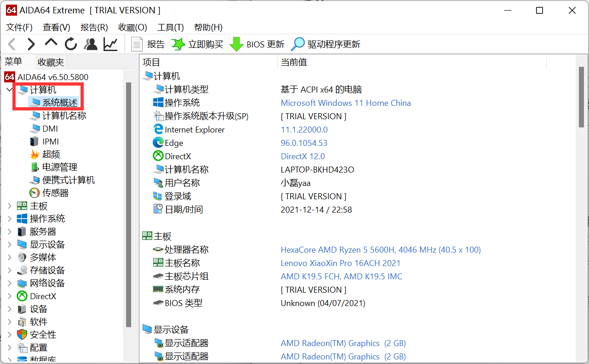Image resolution: width=589 pixels, height=364 pixels.
Task: Select 传感器 in the sidebar tree
Action: tap(55, 193)
